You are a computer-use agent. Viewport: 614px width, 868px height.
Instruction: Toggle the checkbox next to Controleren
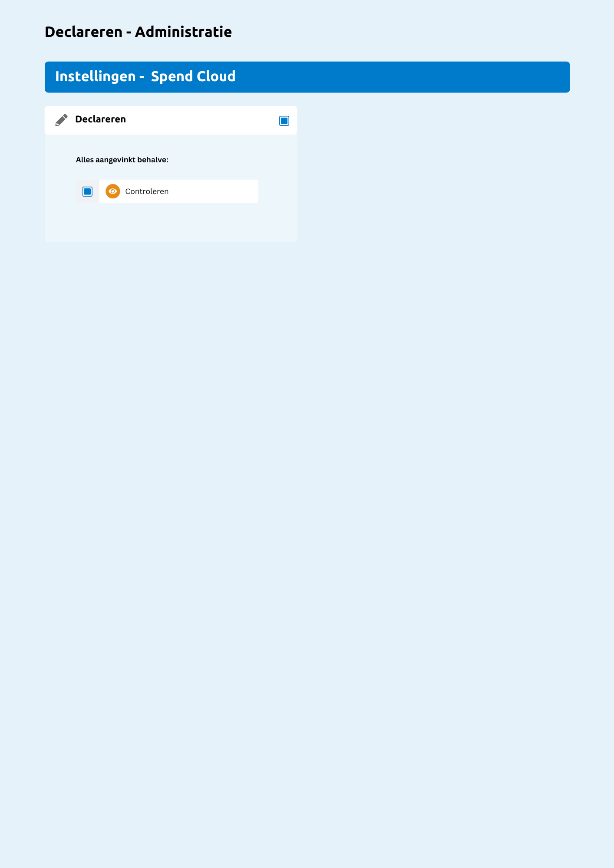[x=88, y=191]
